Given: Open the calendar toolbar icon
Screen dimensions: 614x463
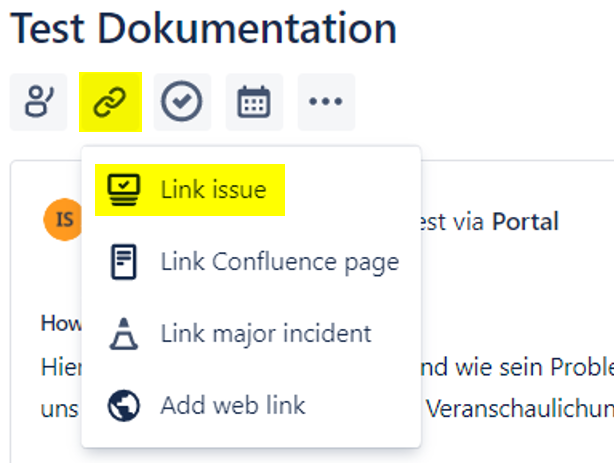Looking at the screenshot, I should [254, 102].
